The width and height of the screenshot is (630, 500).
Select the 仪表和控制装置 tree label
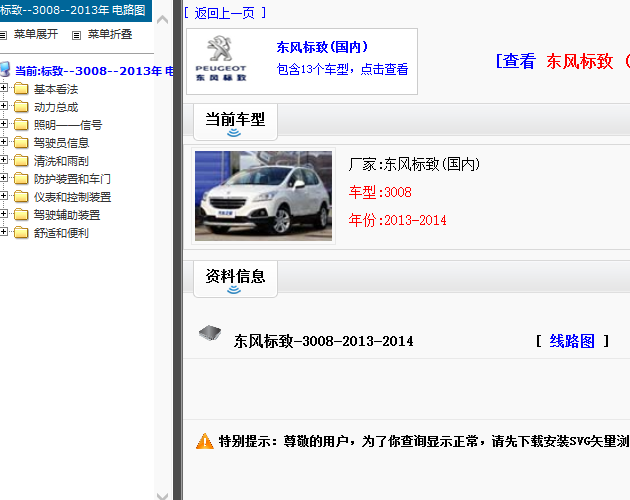tap(72, 197)
